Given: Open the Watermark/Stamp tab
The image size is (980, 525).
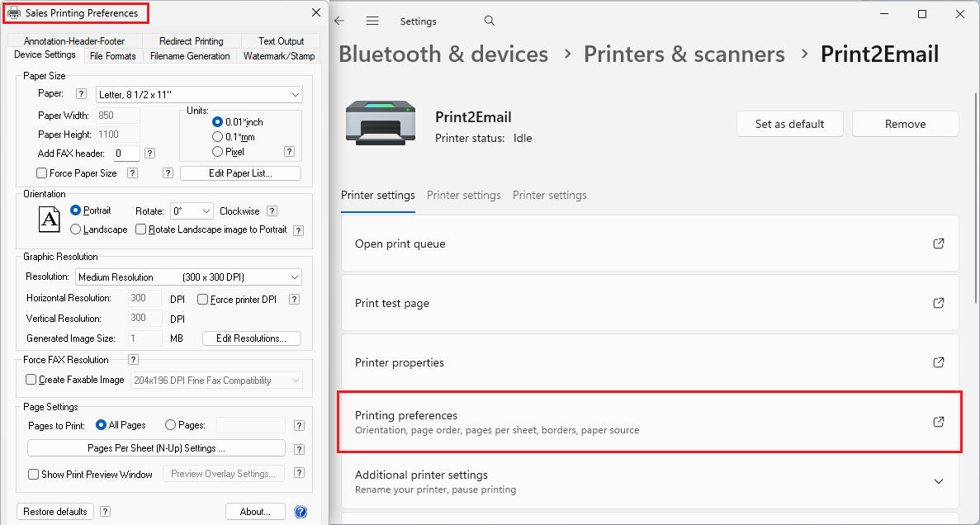Looking at the screenshot, I should [x=279, y=56].
